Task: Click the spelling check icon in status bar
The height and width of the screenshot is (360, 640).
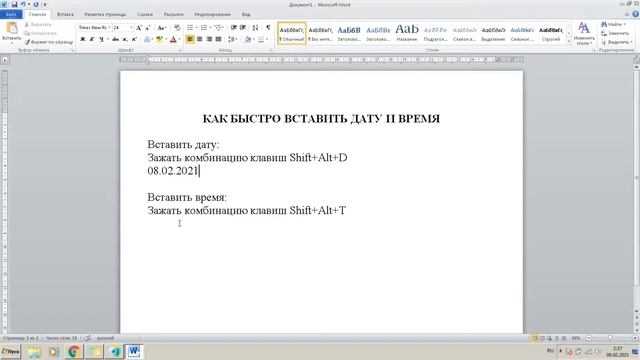Action: coord(87,338)
